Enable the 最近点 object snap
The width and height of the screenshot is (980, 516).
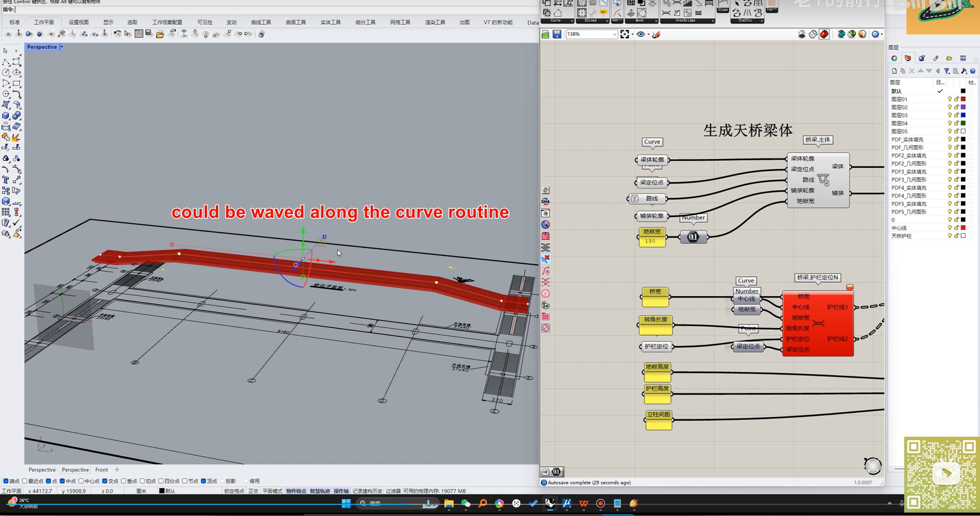25,481
